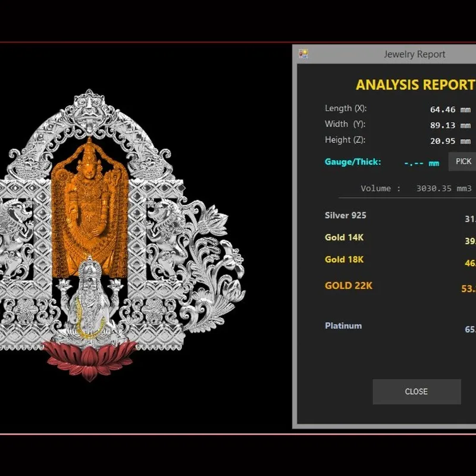Click the Gold 14K label
The image size is (476, 476).
coord(344,237)
